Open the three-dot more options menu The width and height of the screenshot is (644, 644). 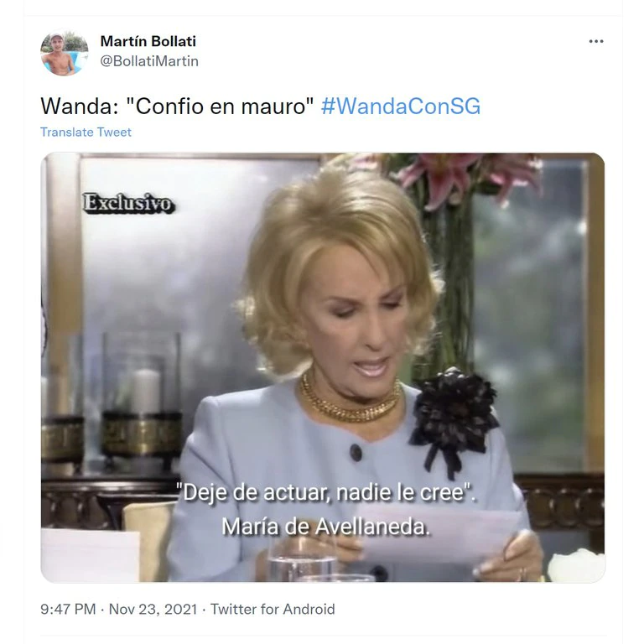596,41
